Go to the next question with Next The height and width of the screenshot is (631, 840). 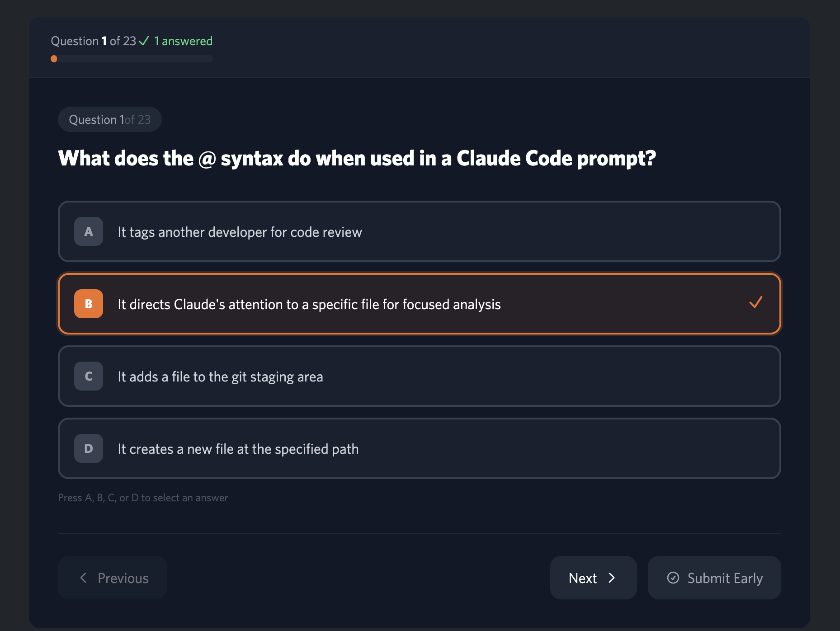coord(593,578)
